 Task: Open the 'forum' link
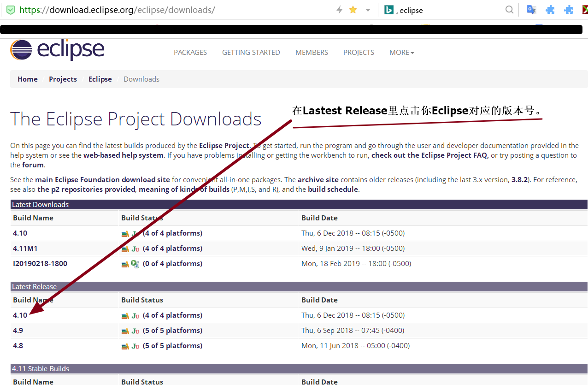pyautogui.click(x=33, y=165)
